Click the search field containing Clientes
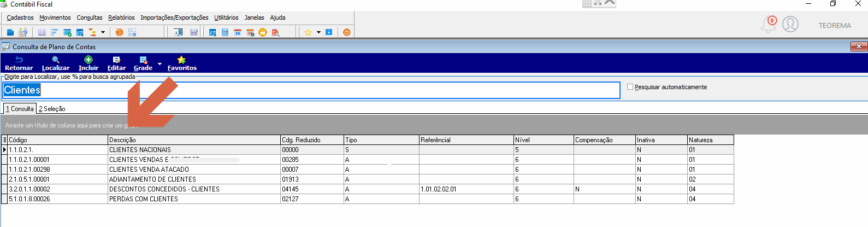Screen dimensions: 868x227 [x=311, y=90]
